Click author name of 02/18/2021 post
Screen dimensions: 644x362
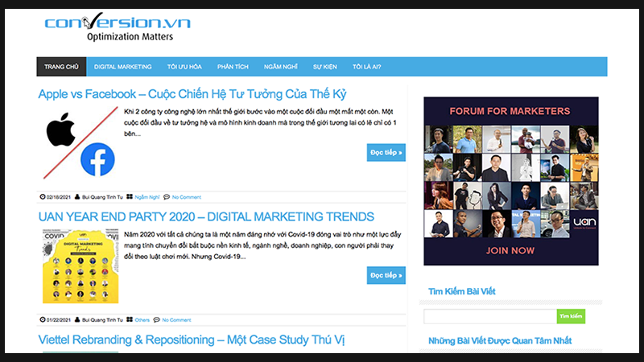[102, 197]
